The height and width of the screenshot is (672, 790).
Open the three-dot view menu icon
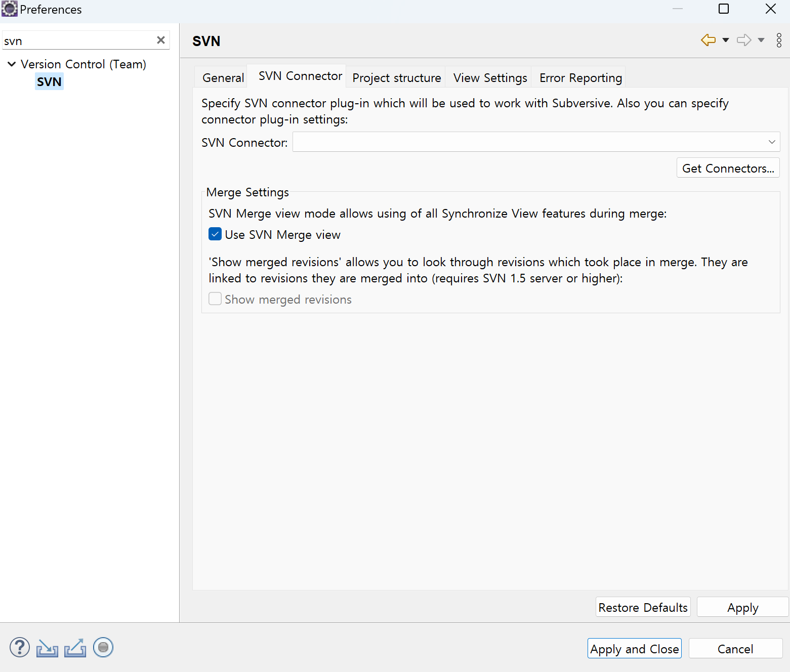tap(779, 40)
